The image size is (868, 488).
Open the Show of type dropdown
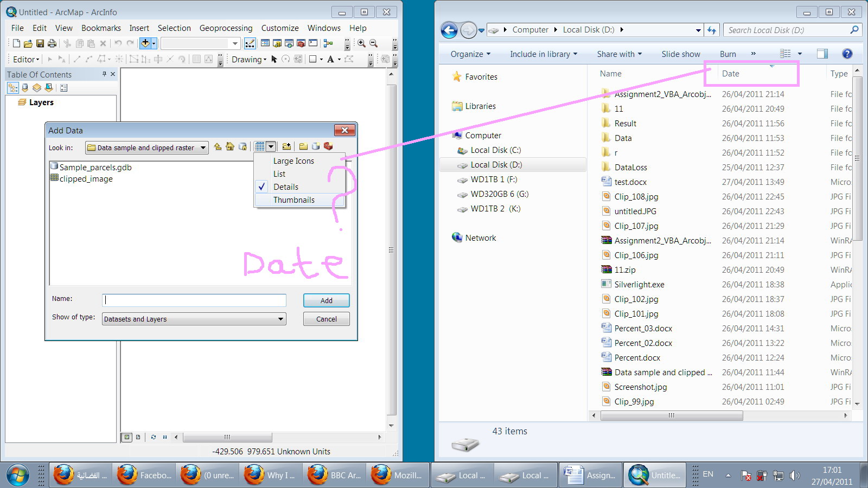point(280,319)
